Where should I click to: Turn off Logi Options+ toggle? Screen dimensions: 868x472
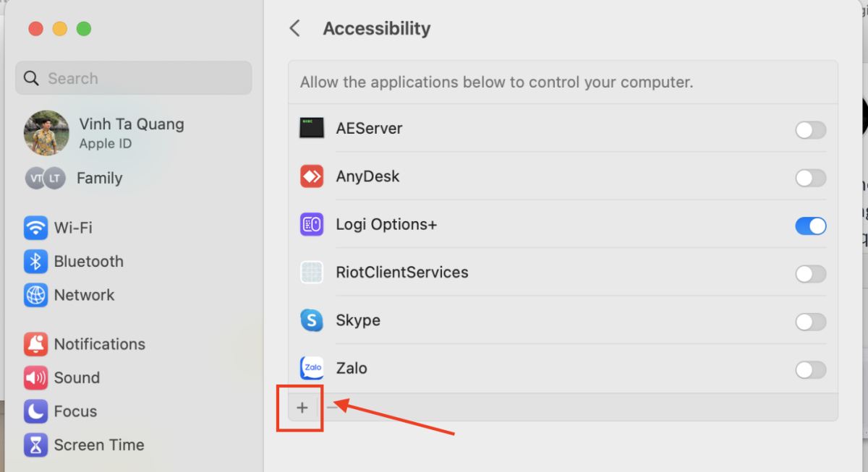coord(810,226)
